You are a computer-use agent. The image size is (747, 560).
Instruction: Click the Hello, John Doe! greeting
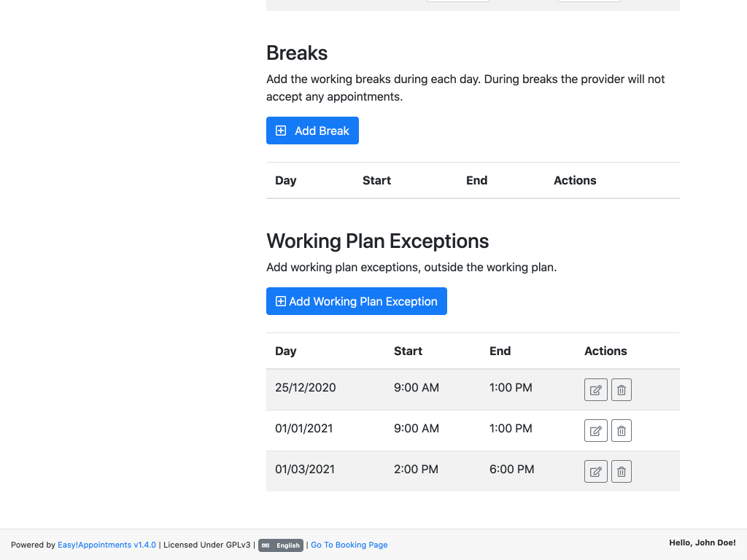[x=703, y=542]
